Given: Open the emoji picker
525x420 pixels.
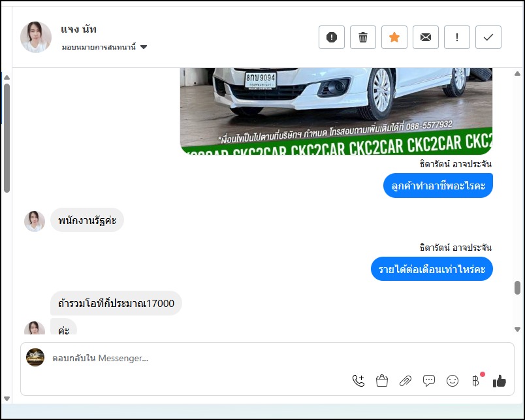Looking at the screenshot, I should (x=453, y=381).
